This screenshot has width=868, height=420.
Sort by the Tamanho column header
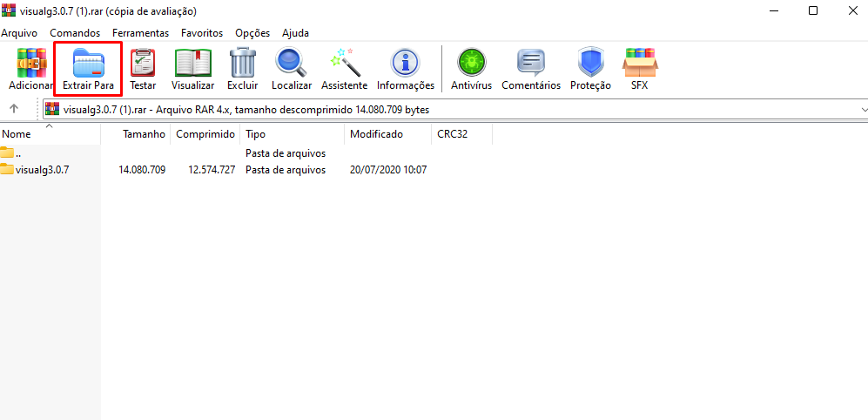136,134
